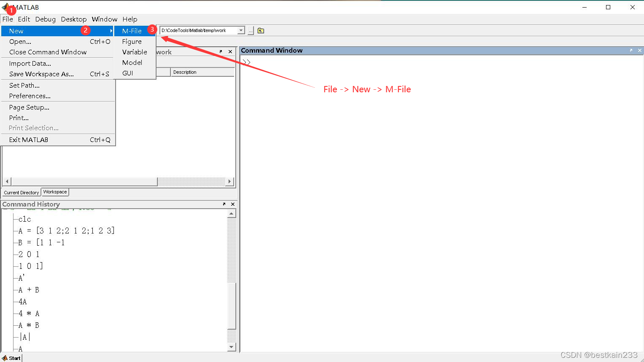
Task: Click Print... menu entry
Action: (58, 118)
